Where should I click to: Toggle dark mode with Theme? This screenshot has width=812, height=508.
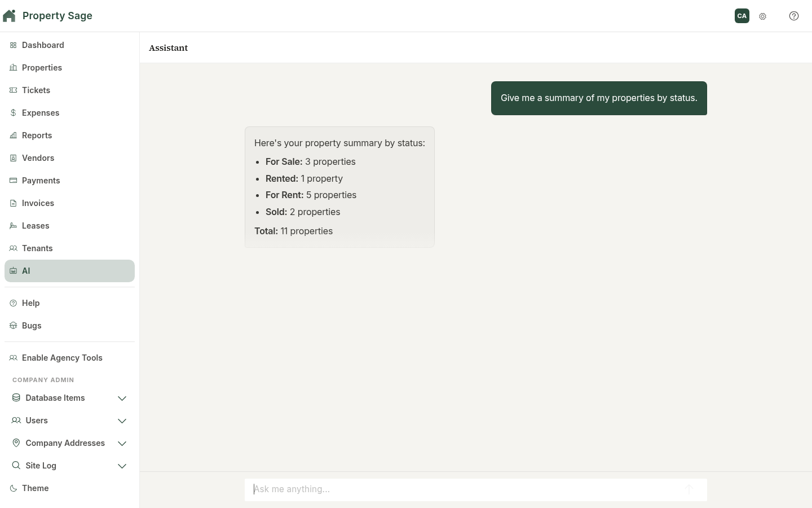(69, 488)
